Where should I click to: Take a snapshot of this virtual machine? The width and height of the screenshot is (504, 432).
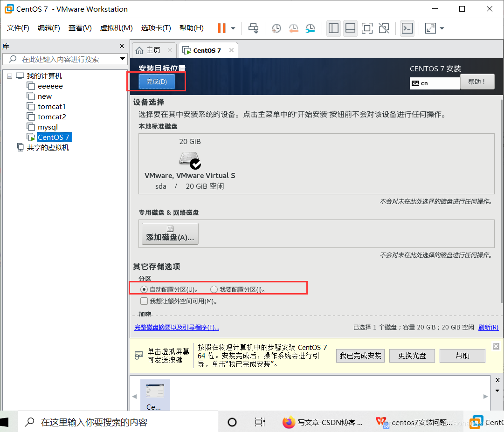pyautogui.click(x=276, y=28)
